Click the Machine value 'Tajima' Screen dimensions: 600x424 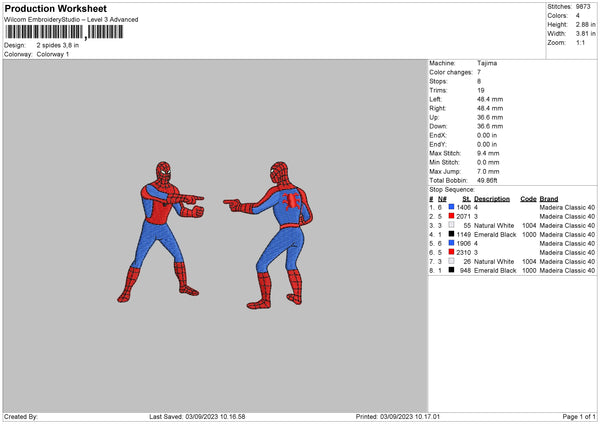point(487,63)
